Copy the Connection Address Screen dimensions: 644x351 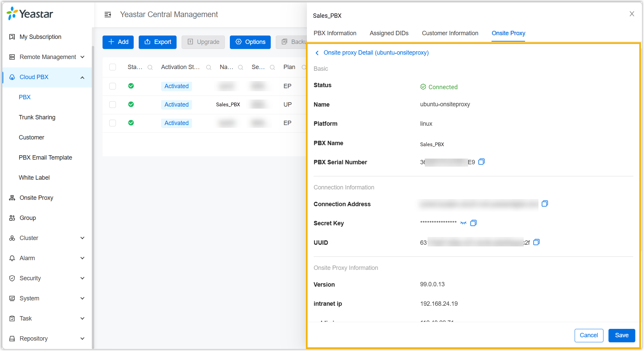[545, 204]
